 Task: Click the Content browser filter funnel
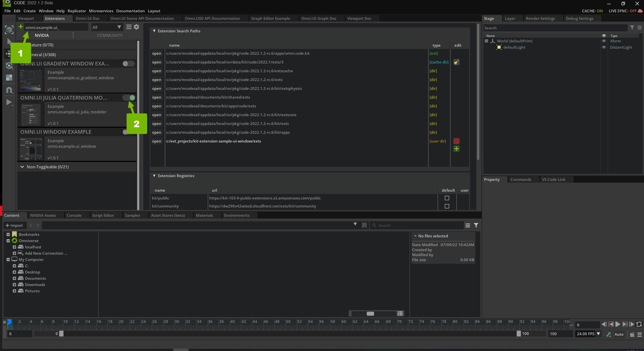click(476, 225)
